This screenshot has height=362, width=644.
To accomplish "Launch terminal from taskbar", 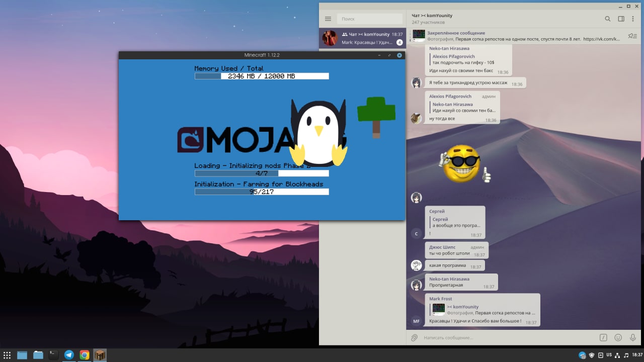I will [x=53, y=355].
